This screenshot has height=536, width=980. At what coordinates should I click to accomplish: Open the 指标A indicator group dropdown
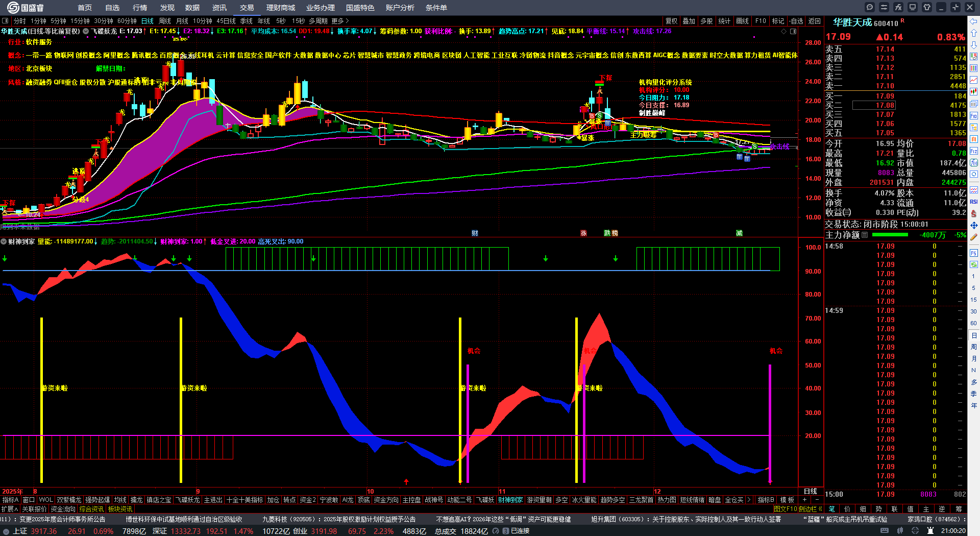pyautogui.click(x=10, y=500)
